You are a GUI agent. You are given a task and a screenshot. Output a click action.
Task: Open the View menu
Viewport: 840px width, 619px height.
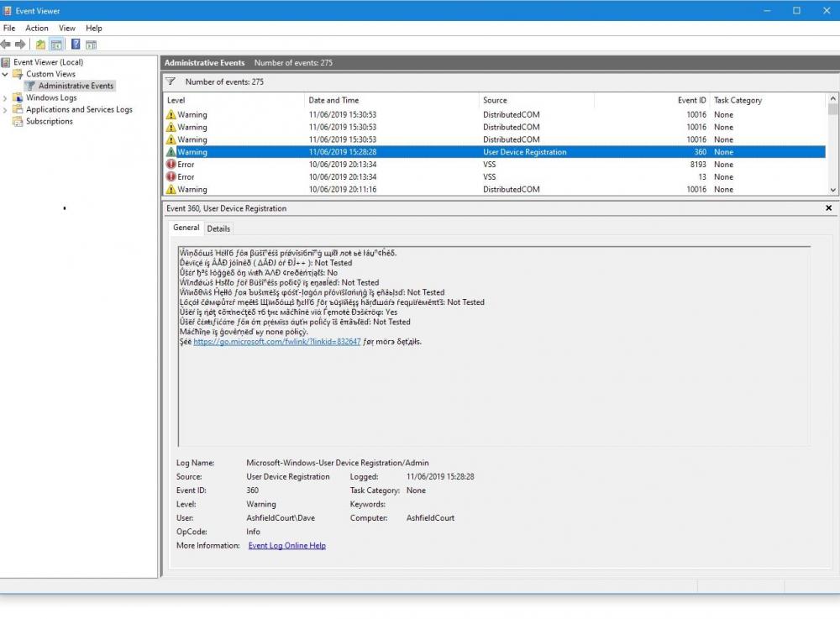pos(66,28)
